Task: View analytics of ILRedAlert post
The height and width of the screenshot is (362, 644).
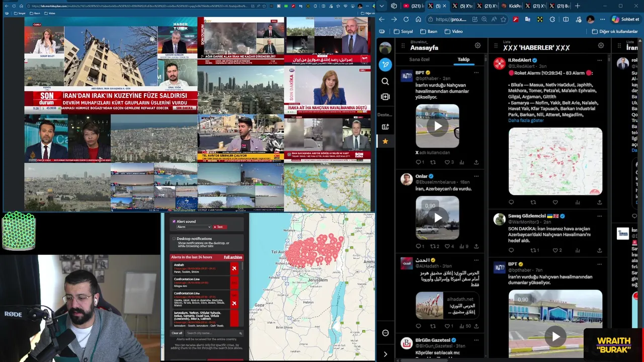Action: (578, 202)
